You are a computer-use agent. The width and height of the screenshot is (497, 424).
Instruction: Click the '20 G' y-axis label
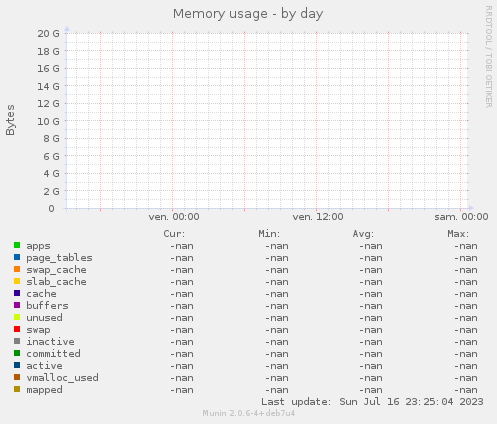click(x=48, y=33)
